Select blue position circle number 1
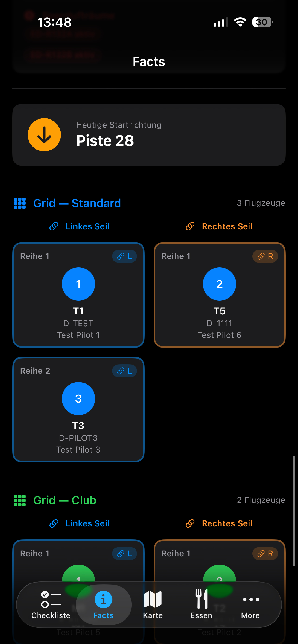Screen dimensions: 298x644 tap(78, 284)
